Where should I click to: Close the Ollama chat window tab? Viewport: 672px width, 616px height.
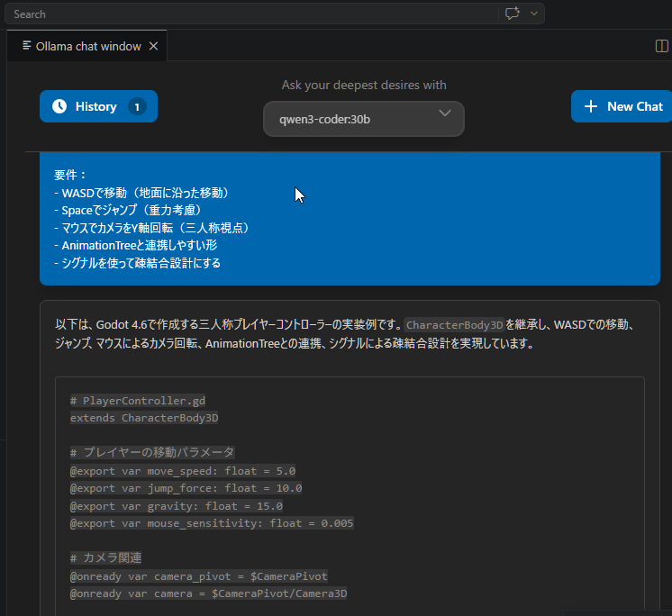pyautogui.click(x=153, y=46)
